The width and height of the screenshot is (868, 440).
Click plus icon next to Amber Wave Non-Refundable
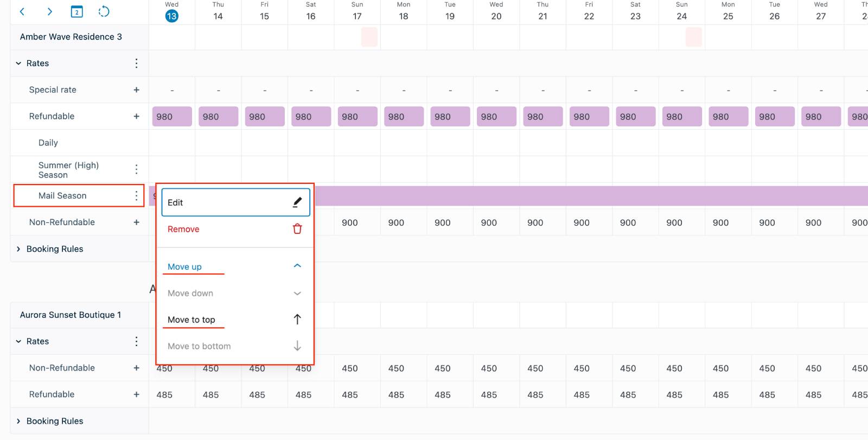136,222
